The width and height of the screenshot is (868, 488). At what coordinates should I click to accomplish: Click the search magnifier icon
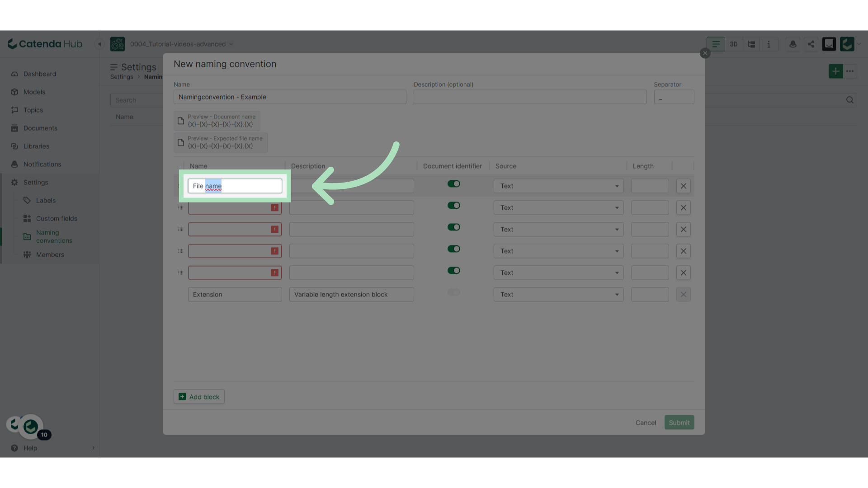850,100
